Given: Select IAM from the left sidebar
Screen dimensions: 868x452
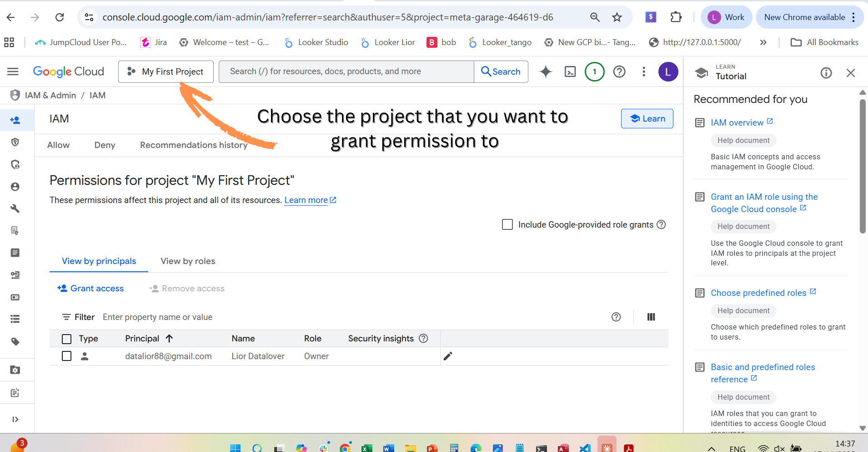Looking at the screenshot, I should tap(15, 120).
